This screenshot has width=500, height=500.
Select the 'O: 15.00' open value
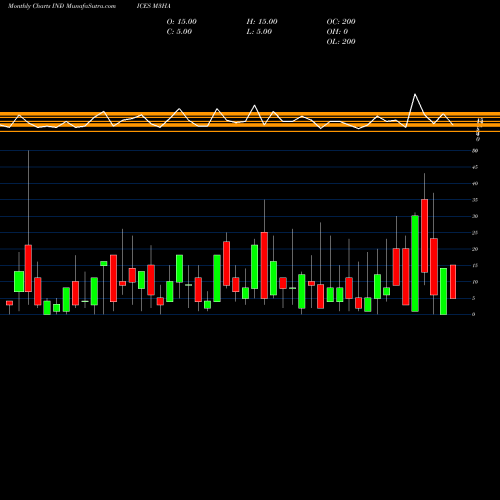click(182, 22)
